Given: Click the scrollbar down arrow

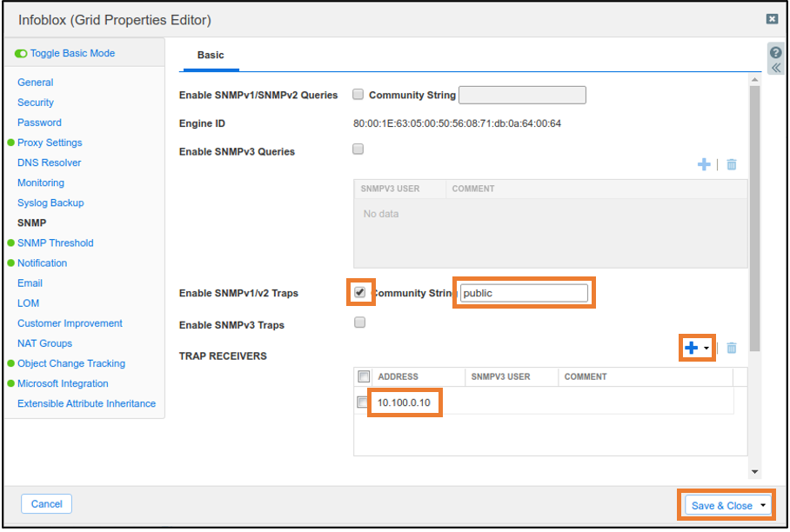Looking at the screenshot, I should tap(754, 472).
